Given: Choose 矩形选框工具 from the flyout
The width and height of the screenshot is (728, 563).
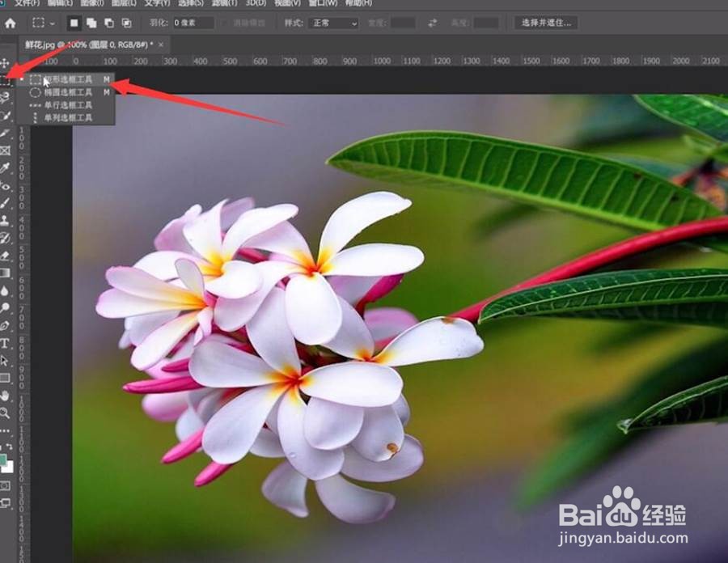Looking at the screenshot, I should [65, 79].
